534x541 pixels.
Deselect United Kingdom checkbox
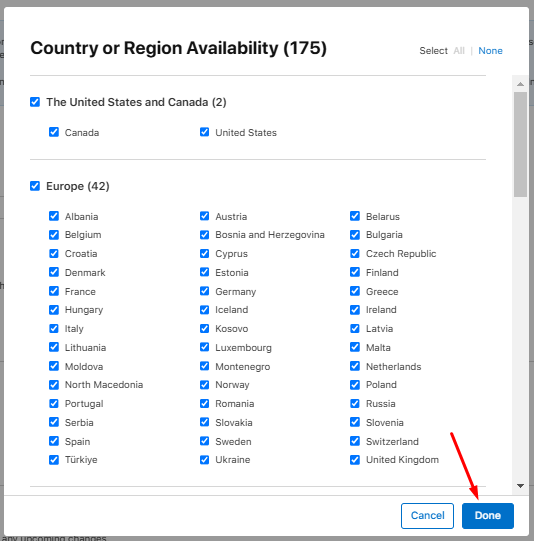pos(355,460)
